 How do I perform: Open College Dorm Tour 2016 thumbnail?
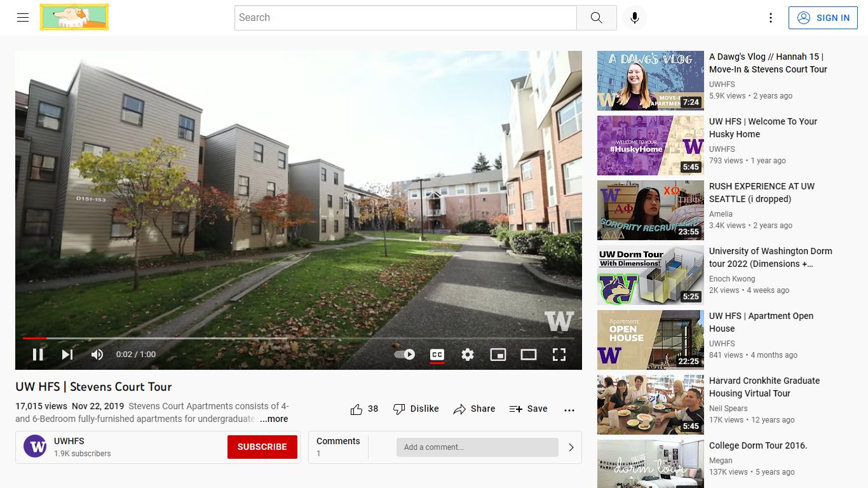pos(651,464)
